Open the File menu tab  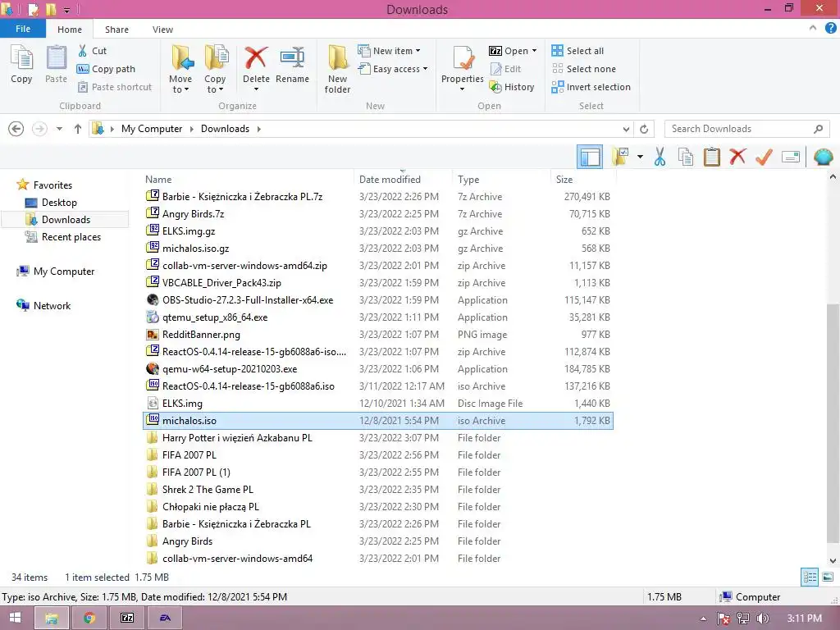[23, 29]
